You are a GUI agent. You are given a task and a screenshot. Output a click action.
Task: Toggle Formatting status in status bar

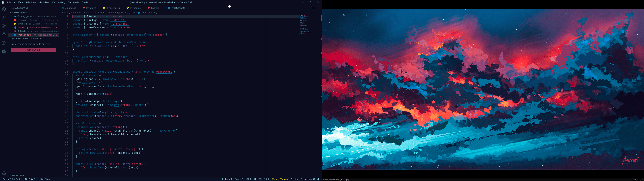click(308, 179)
